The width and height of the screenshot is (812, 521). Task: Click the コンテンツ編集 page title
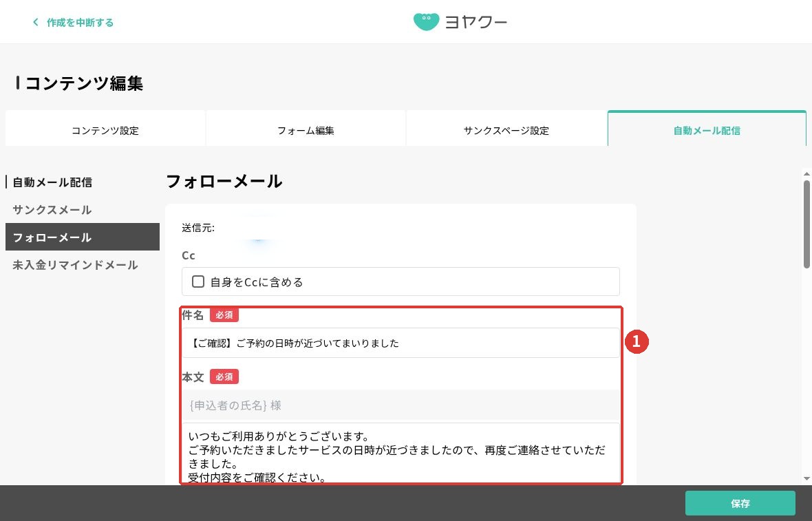84,83
